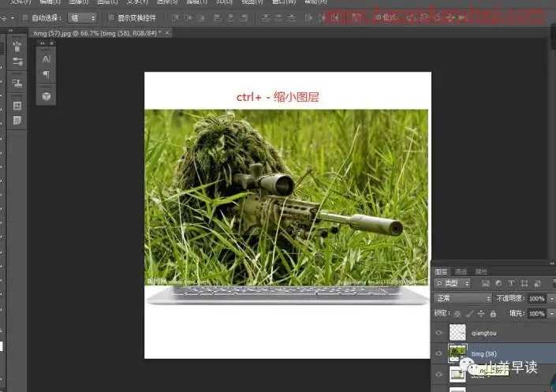Filter layers by adjustment layer icon
This screenshot has height=392, width=556.
498,283
